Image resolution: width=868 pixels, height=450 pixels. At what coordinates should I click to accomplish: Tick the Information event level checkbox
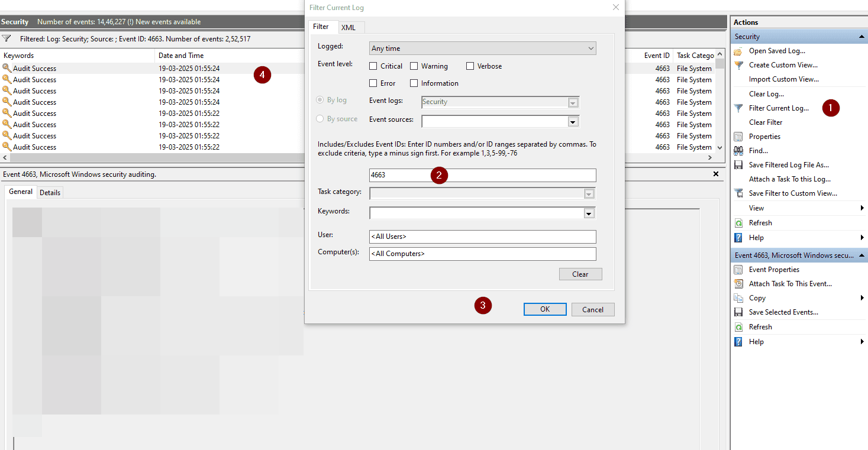point(414,83)
